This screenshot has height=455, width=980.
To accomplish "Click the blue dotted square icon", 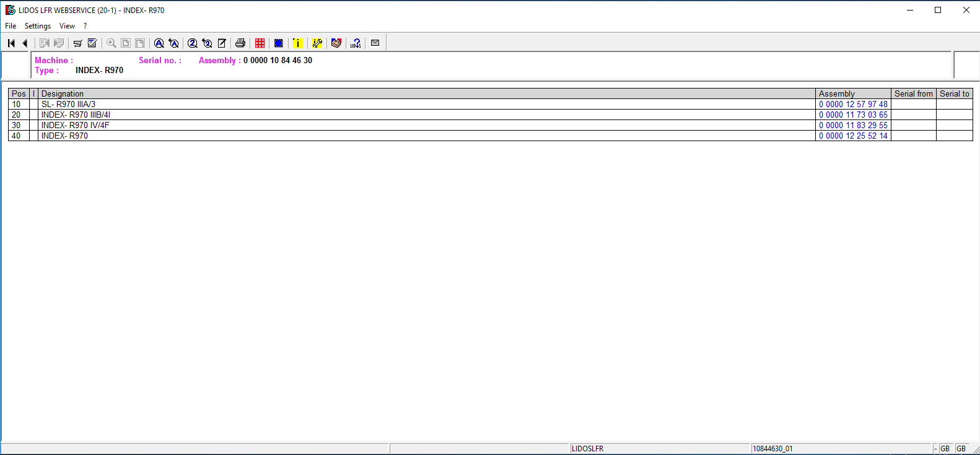I will 279,43.
